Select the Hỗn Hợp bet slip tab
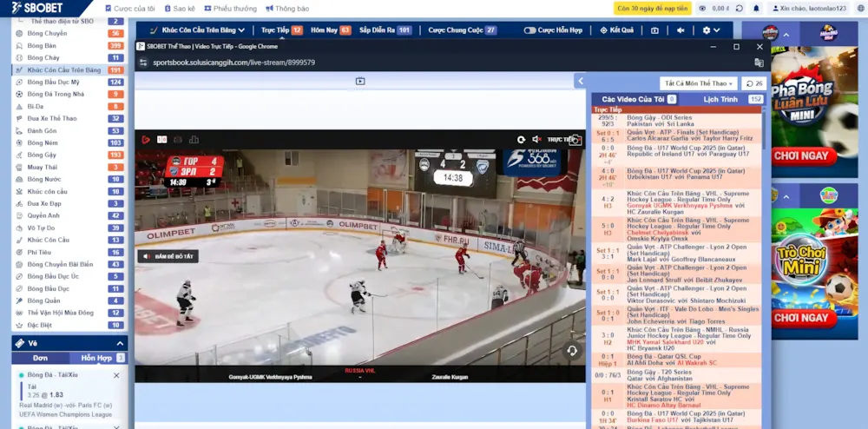Screen dimensions: 868x429 click(x=97, y=358)
